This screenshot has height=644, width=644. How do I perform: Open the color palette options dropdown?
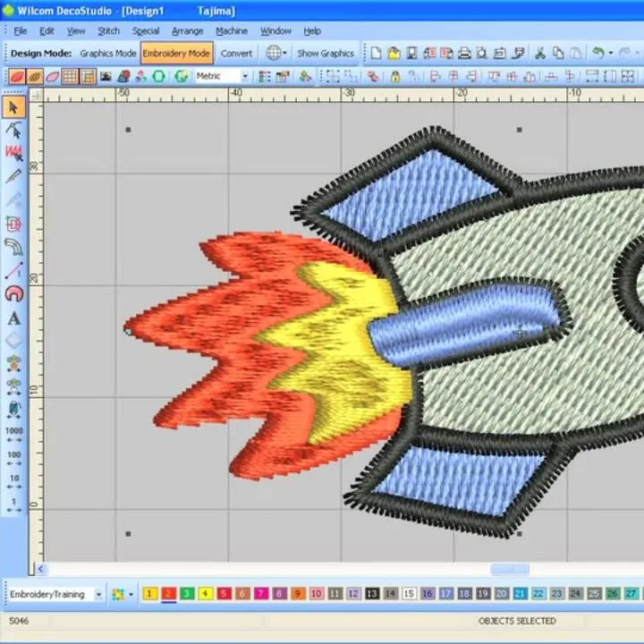[x=131, y=594]
